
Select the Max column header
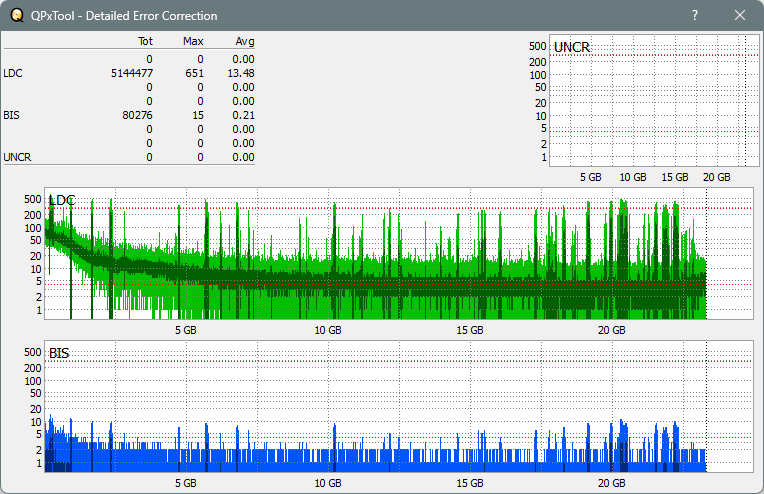click(193, 42)
